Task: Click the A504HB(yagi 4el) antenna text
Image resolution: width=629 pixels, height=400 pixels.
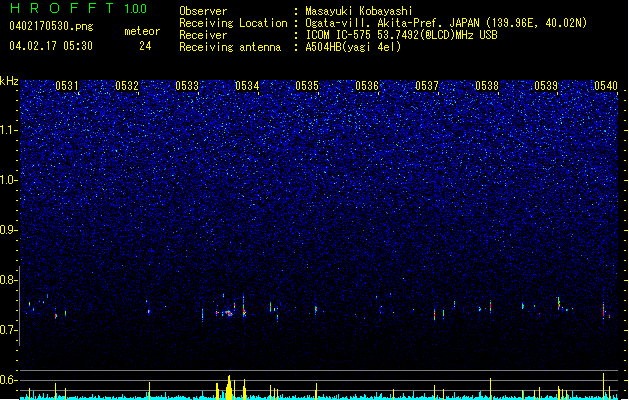Action: pyautogui.click(x=353, y=47)
